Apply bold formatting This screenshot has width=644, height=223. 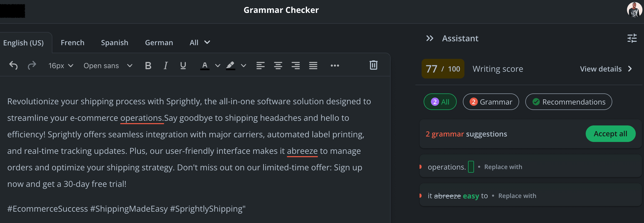coord(148,66)
